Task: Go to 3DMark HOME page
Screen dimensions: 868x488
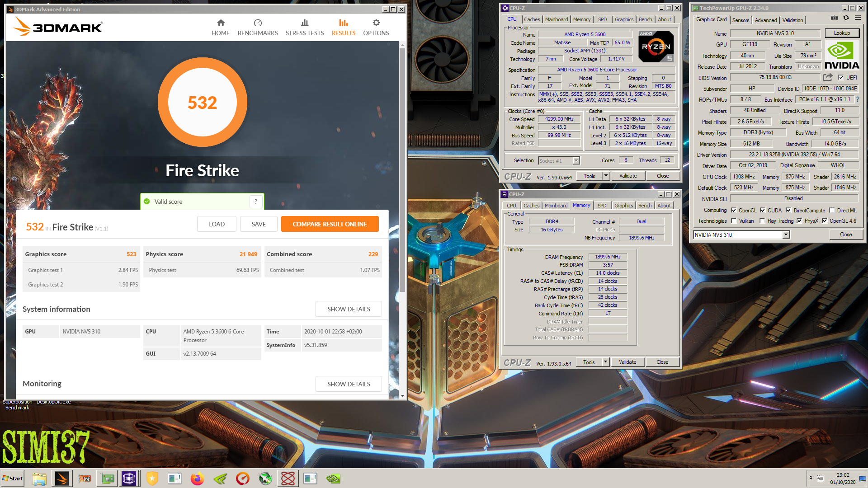Action: pos(221,28)
